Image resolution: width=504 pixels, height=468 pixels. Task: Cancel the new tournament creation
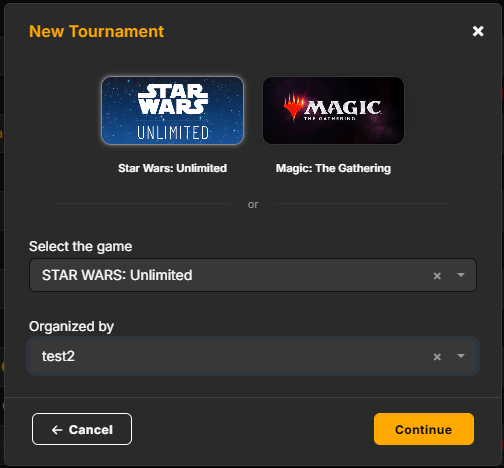point(82,429)
